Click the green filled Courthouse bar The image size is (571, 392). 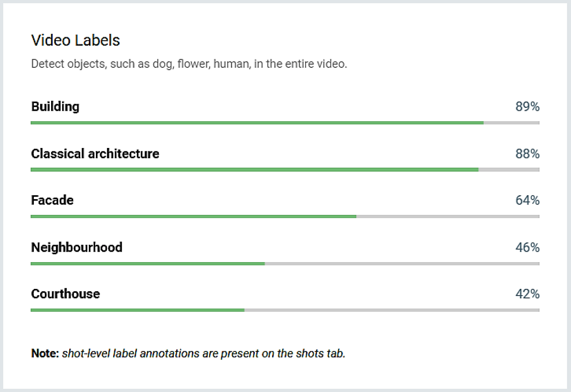[137, 310]
